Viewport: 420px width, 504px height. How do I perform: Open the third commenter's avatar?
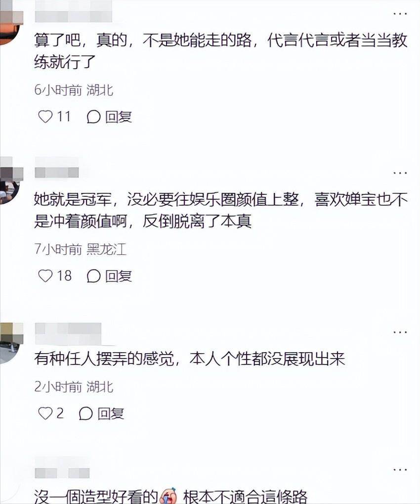10,342
